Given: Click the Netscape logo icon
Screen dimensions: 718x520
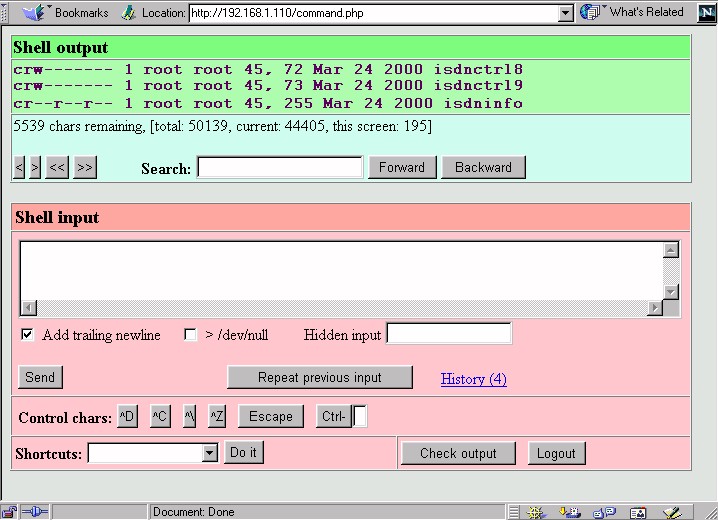Looking at the screenshot, I should tap(707, 12).
